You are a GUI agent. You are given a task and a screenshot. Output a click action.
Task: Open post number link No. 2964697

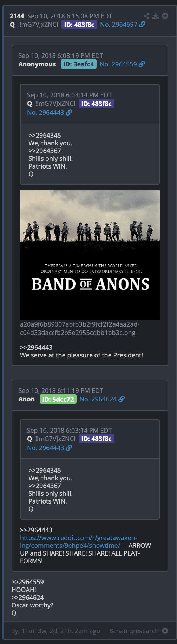coord(119,25)
